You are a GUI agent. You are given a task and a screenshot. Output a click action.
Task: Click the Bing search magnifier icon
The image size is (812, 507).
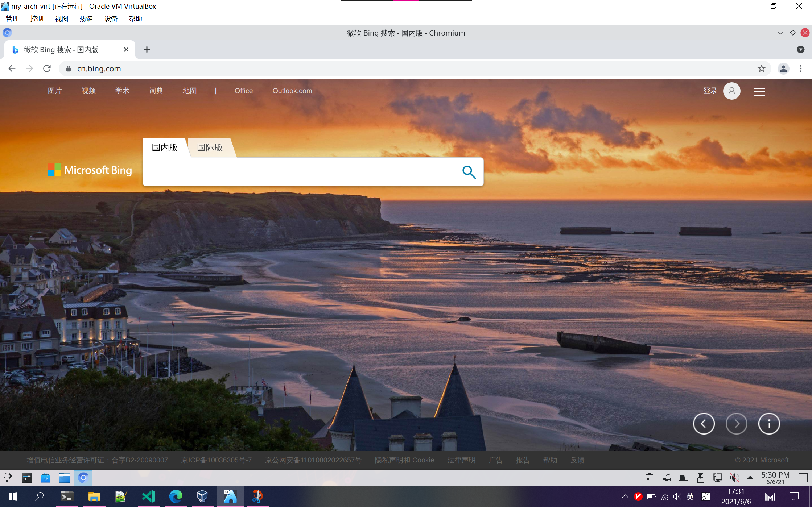click(x=469, y=172)
